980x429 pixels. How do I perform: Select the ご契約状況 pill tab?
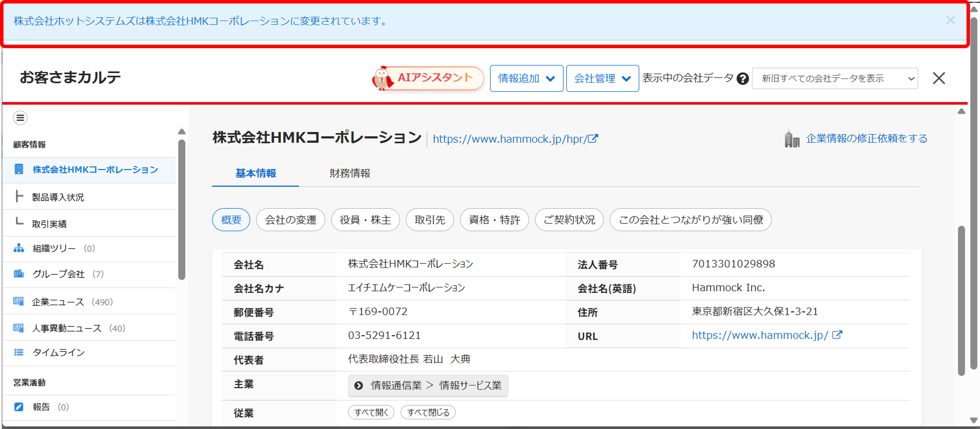(x=570, y=220)
